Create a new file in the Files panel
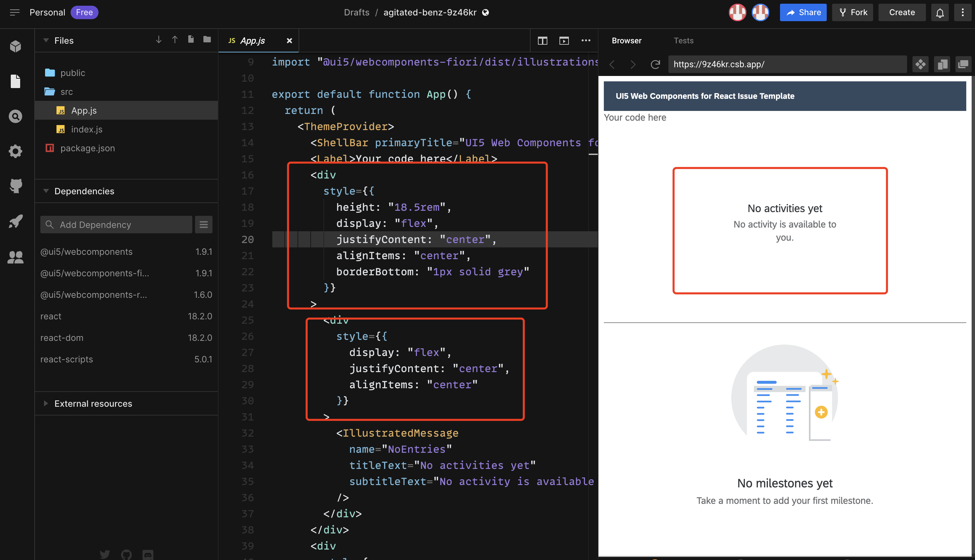The width and height of the screenshot is (975, 560). click(191, 39)
